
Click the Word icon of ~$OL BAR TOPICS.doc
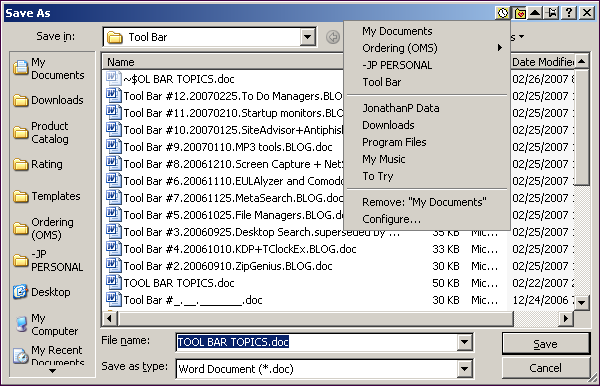click(x=114, y=79)
